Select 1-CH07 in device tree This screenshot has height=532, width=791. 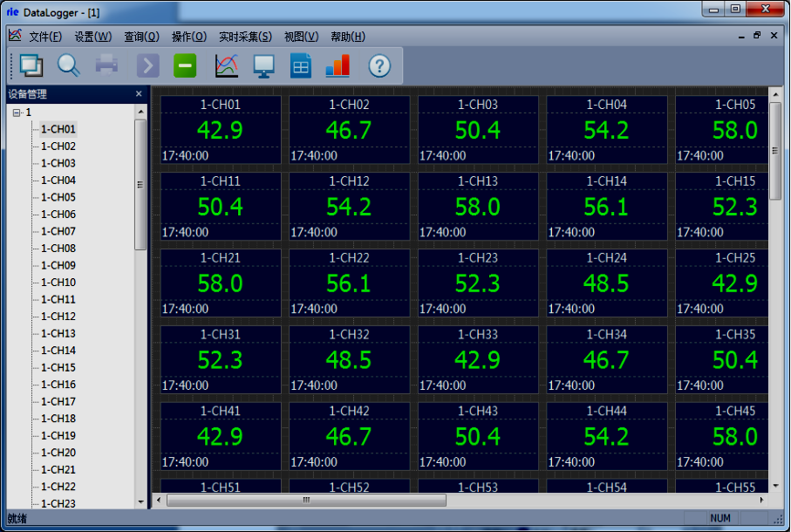tap(58, 231)
